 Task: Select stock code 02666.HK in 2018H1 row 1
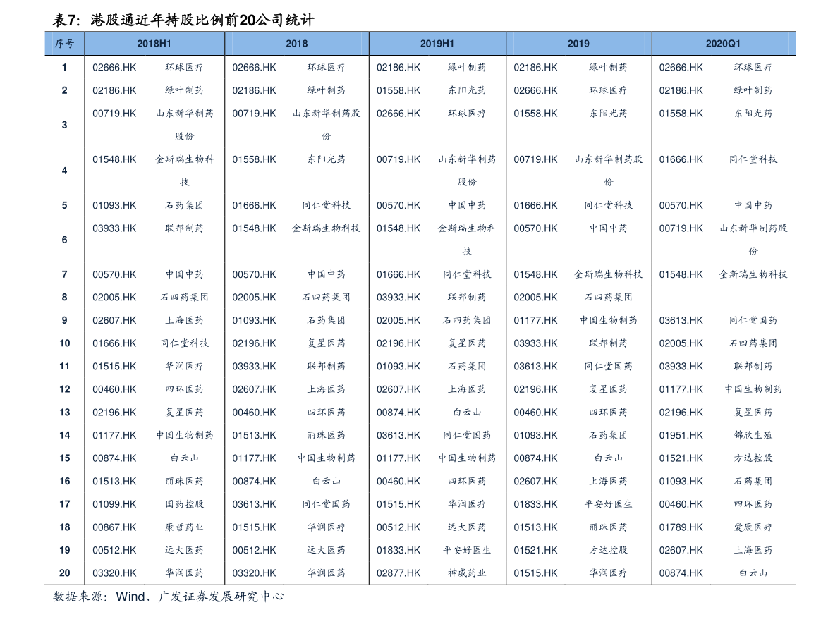(x=115, y=68)
